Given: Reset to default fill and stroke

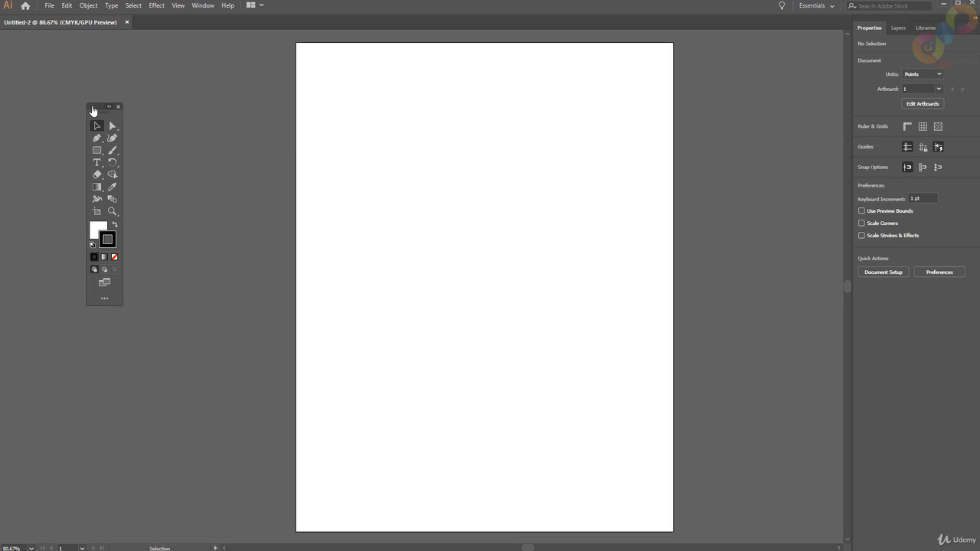Looking at the screenshot, I should click(x=93, y=245).
